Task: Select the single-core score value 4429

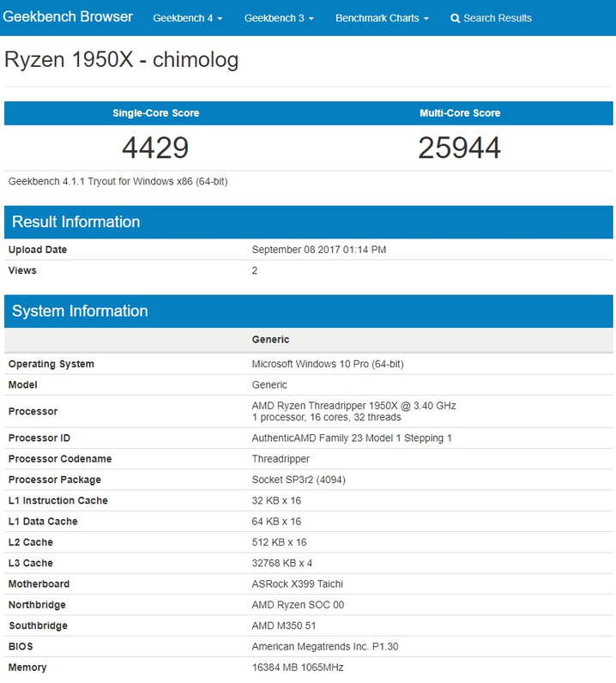Action: click(x=155, y=148)
